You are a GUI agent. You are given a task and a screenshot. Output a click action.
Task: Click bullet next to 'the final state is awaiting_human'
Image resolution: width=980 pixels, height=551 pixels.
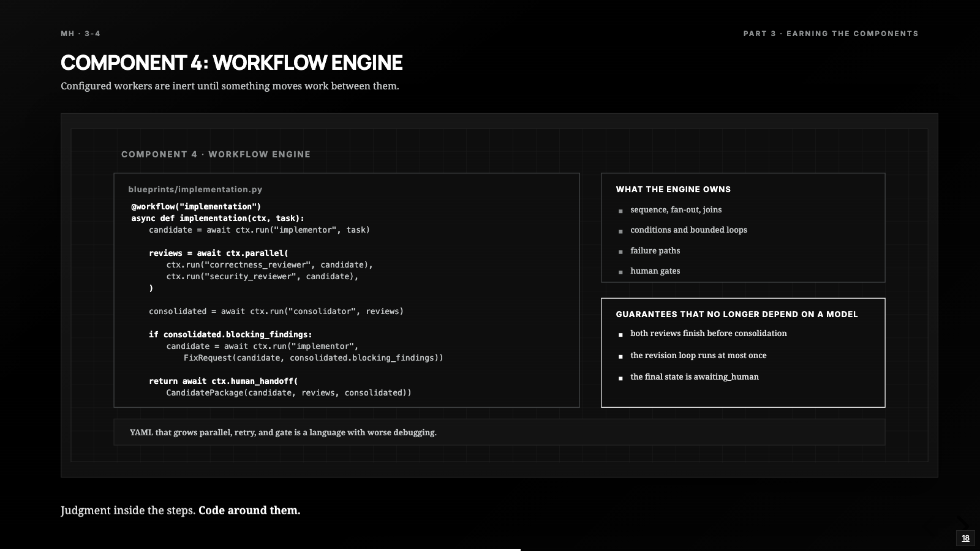point(620,378)
